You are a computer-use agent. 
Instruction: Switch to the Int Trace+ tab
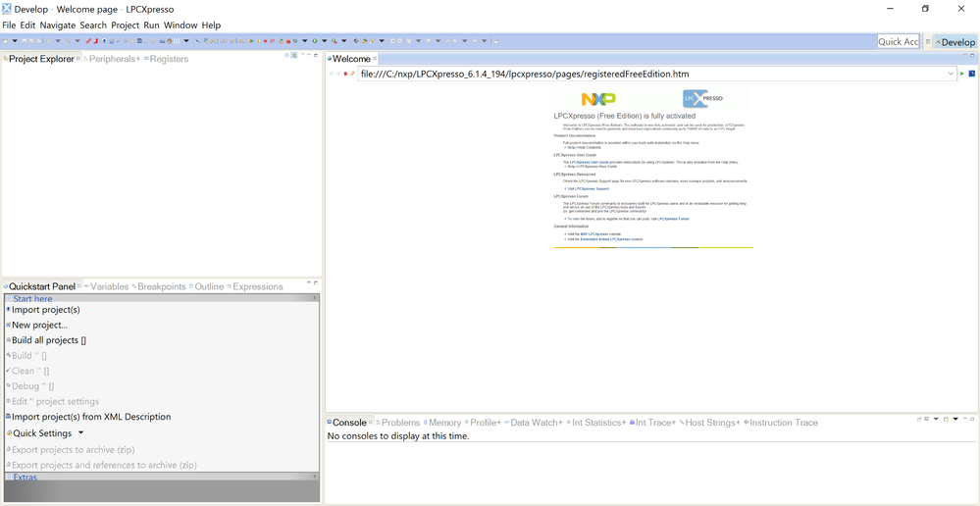653,423
